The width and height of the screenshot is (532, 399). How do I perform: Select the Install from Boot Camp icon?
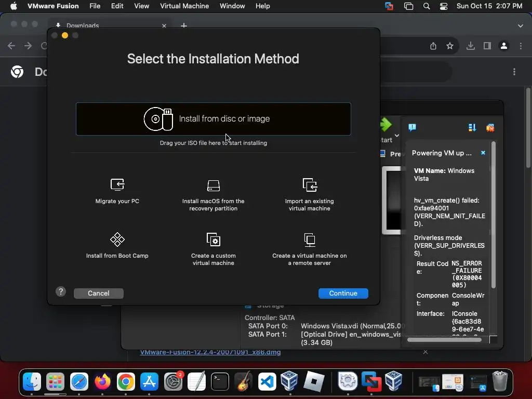tap(117, 240)
